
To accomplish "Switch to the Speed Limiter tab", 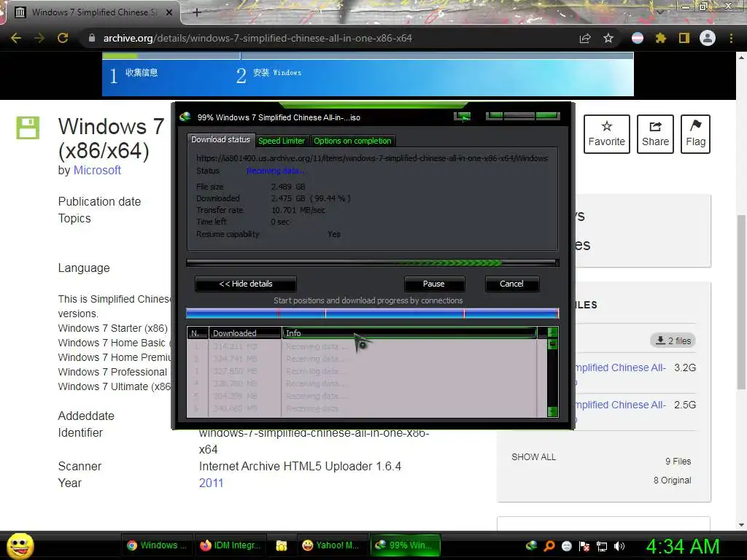I will pos(281,141).
